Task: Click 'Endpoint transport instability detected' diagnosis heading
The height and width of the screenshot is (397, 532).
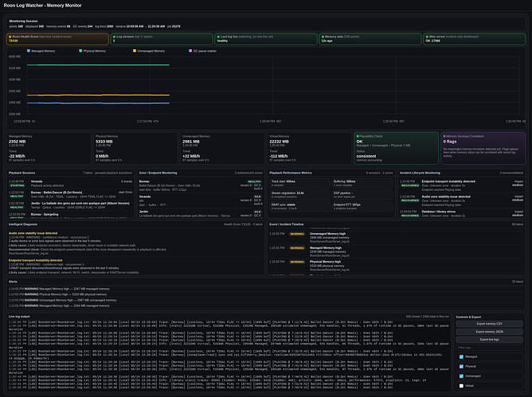Action: (x=35, y=260)
